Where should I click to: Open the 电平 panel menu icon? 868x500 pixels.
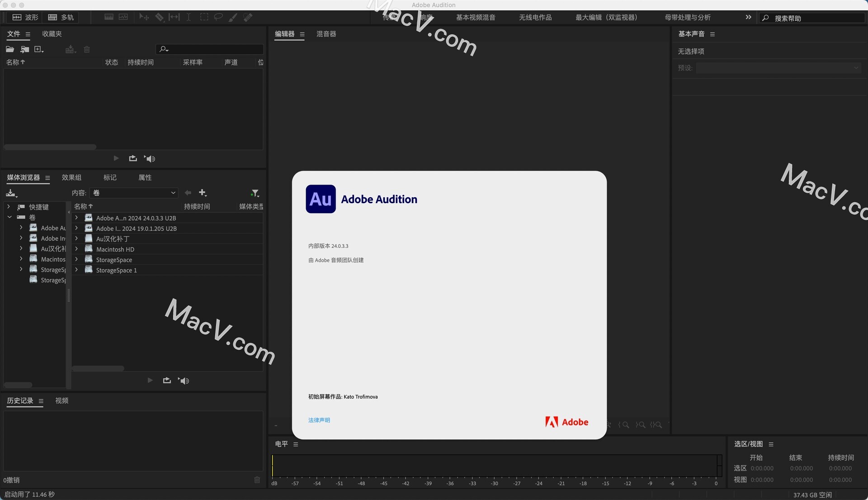click(296, 444)
